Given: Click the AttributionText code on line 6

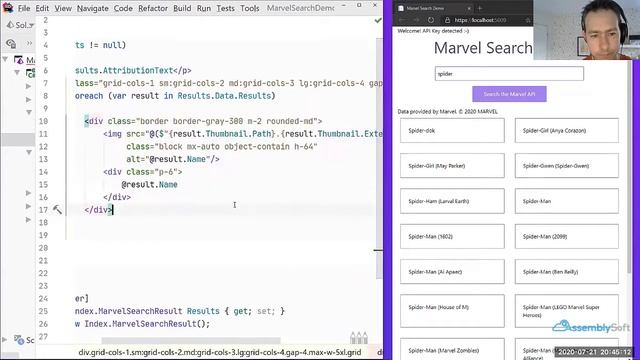Looking at the screenshot, I should tap(138, 71).
